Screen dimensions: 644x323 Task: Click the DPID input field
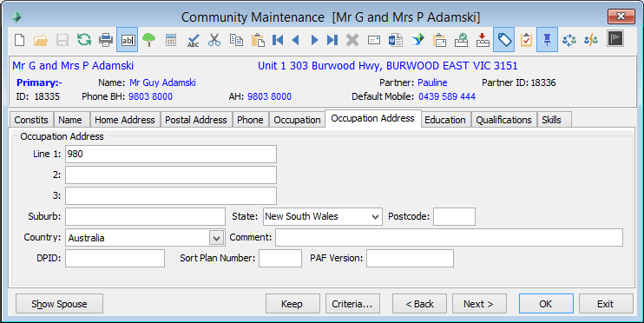(115, 259)
